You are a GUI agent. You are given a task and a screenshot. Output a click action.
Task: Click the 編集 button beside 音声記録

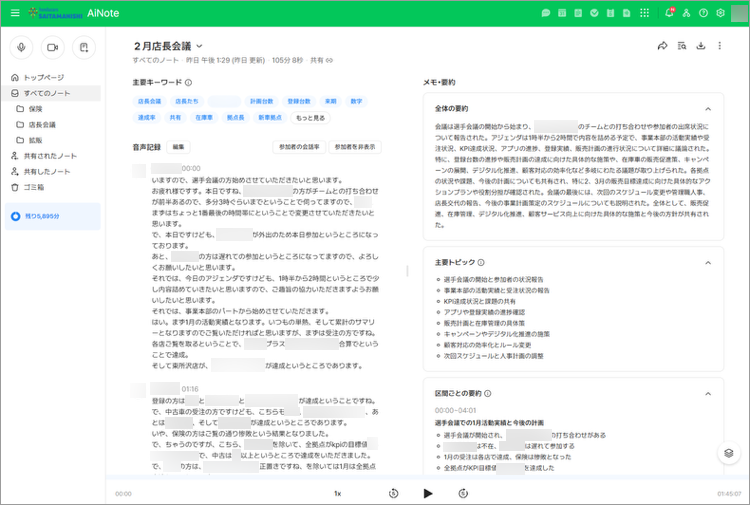[x=179, y=147]
